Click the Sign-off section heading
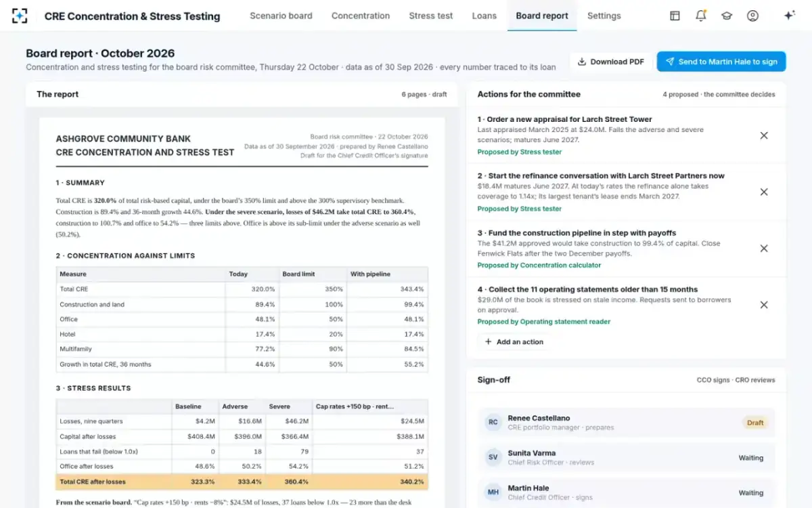812x508 pixels. [x=494, y=380]
